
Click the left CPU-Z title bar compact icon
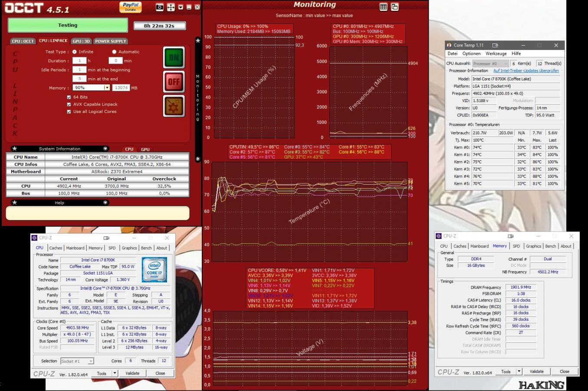point(106,238)
